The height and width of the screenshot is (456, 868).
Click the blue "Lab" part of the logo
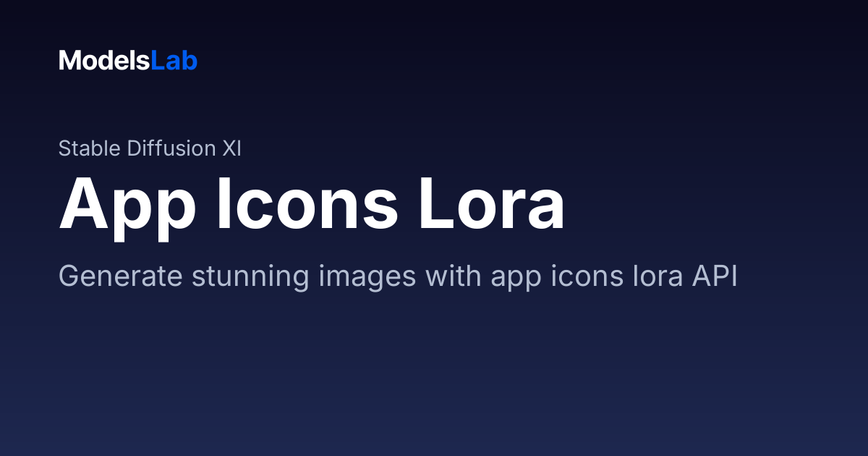click(x=174, y=61)
